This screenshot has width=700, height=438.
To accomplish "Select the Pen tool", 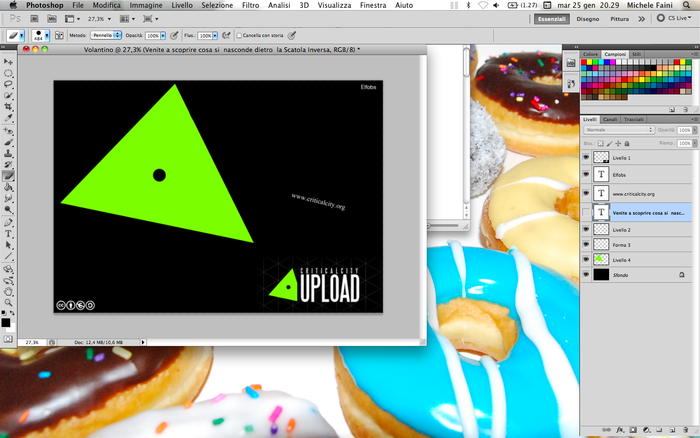I will point(8,223).
